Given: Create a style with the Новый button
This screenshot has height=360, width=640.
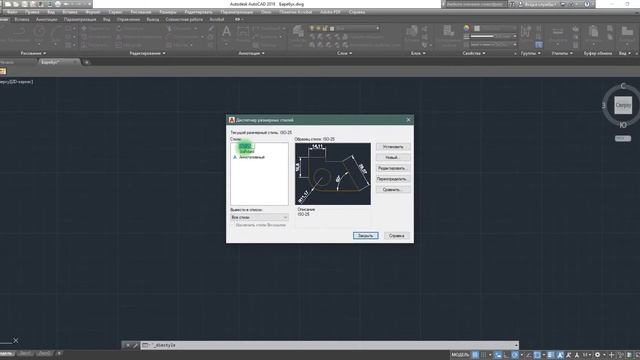Looking at the screenshot, I should (x=393, y=157).
